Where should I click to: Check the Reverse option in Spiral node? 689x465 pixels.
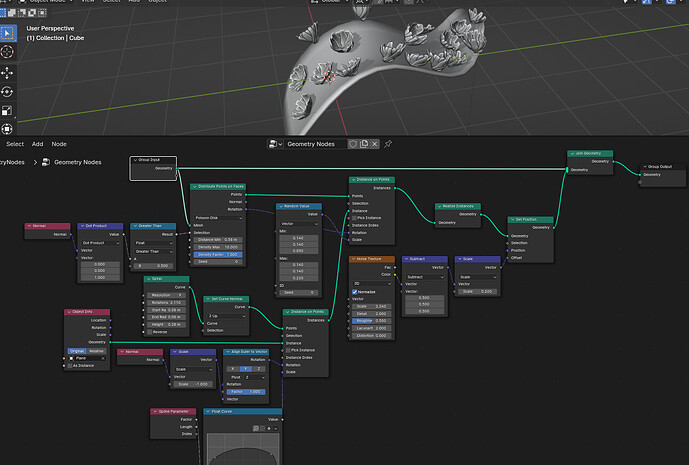click(x=150, y=332)
